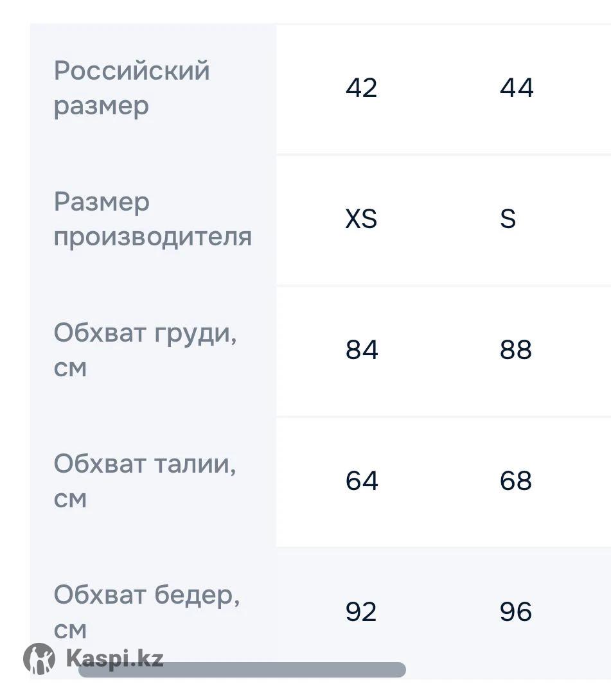Viewport: 611px width, 700px height.
Task: Click the horizontal scrollbar thumb
Action: 242,670
